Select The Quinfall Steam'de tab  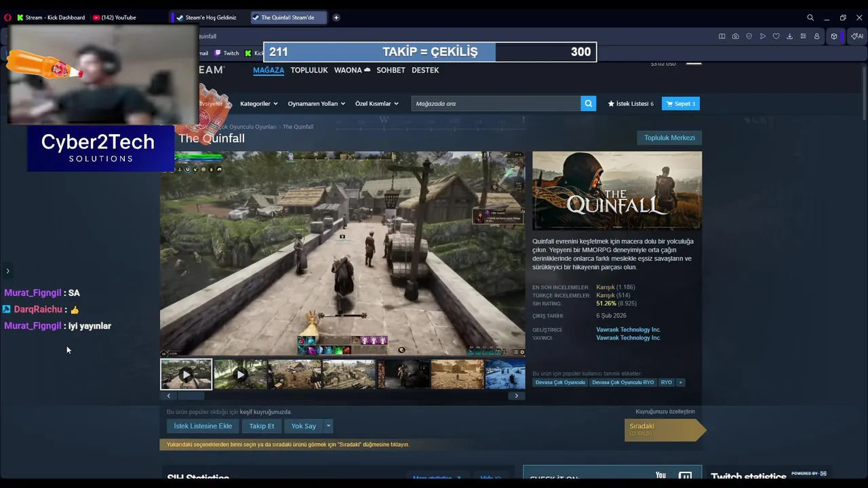click(x=288, y=18)
